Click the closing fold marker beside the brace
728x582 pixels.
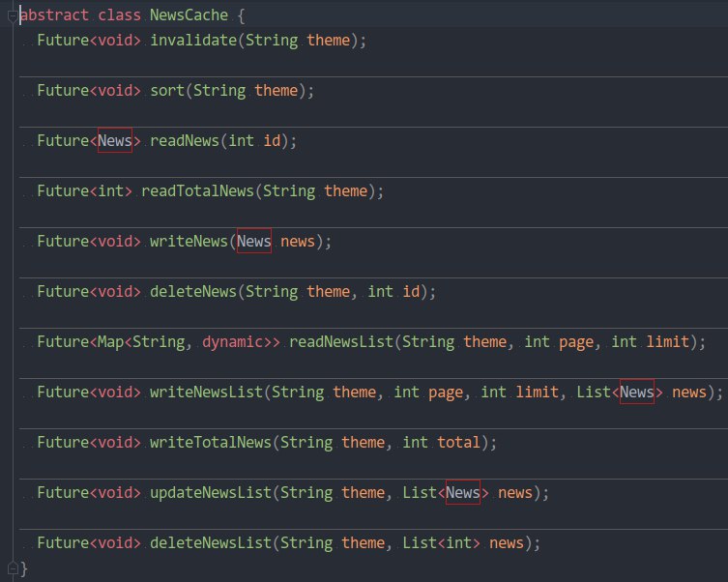[x=13, y=567]
